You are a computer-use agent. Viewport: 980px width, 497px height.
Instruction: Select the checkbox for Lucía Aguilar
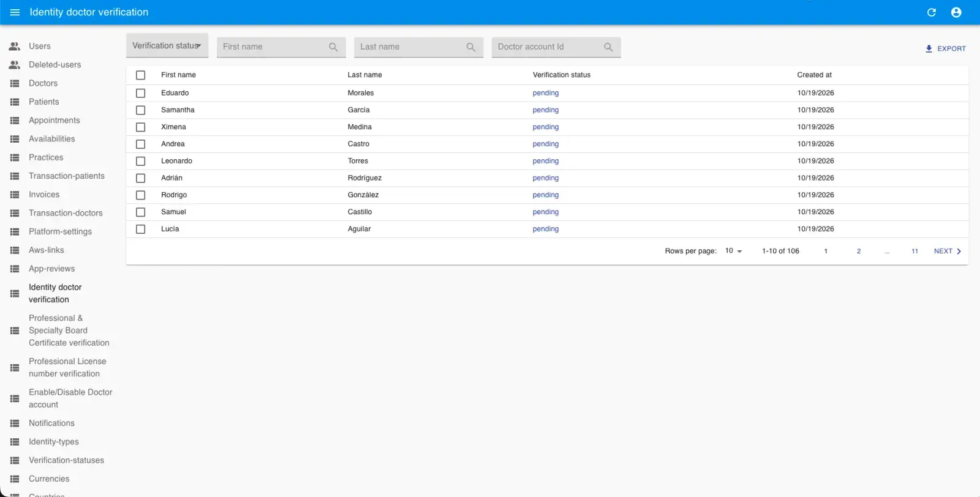[141, 229]
